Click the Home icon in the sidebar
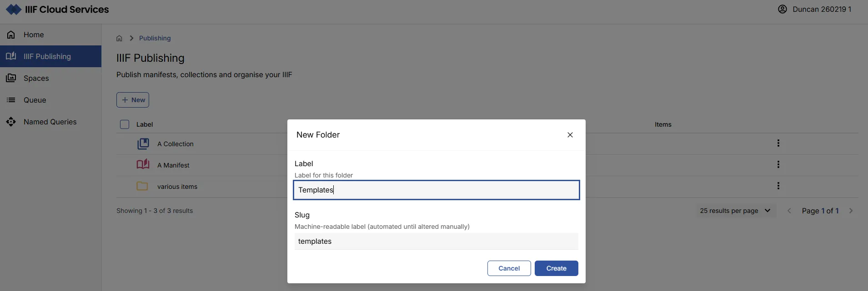 point(11,35)
